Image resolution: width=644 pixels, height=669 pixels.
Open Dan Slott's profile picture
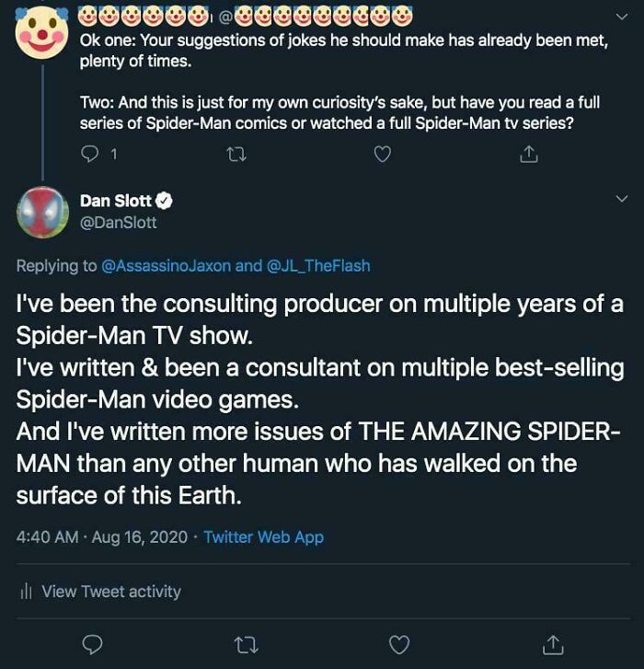coord(42,212)
